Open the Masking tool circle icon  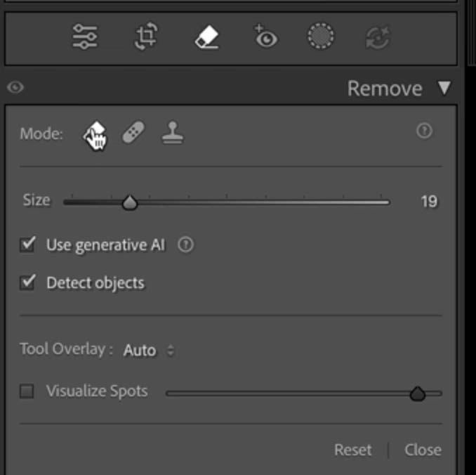(321, 37)
